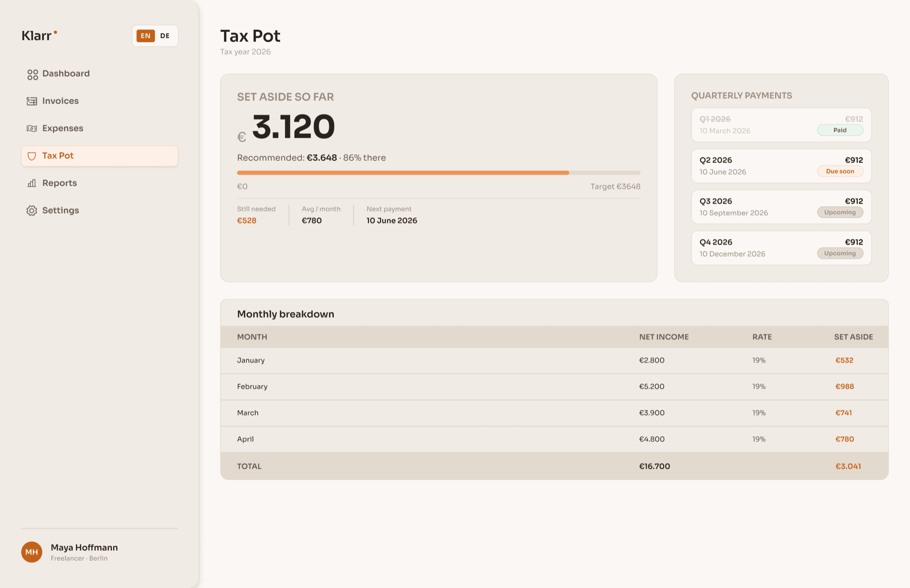Click the RATE column header
The height and width of the screenshot is (588, 910).
[x=762, y=337]
